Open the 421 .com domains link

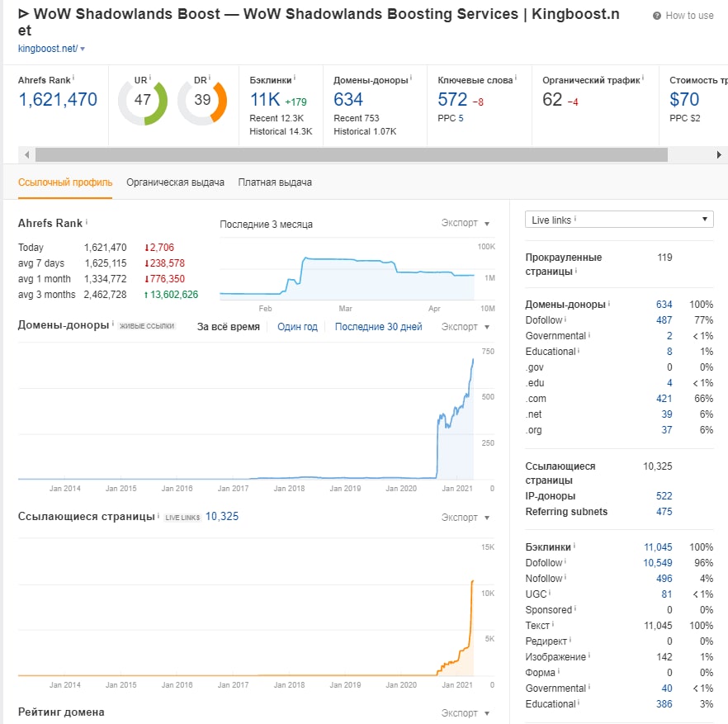(664, 399)
